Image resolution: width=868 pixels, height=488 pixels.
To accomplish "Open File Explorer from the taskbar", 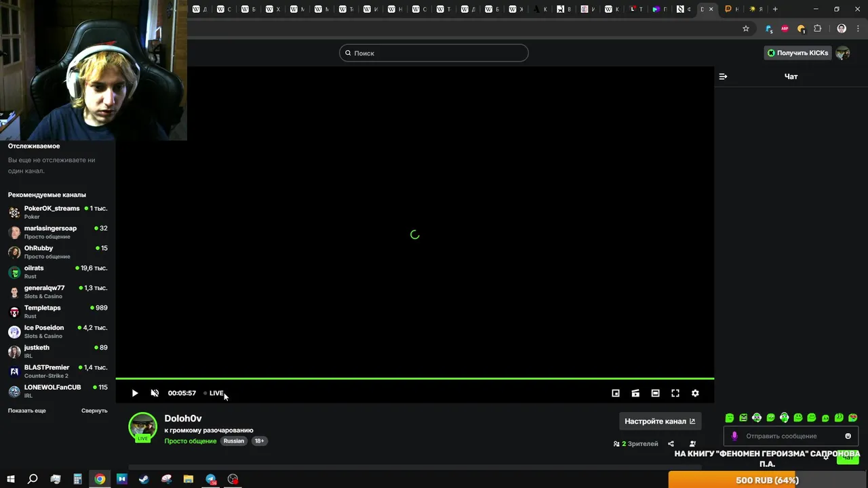I will pyautogui.click(x=189, y=479).
